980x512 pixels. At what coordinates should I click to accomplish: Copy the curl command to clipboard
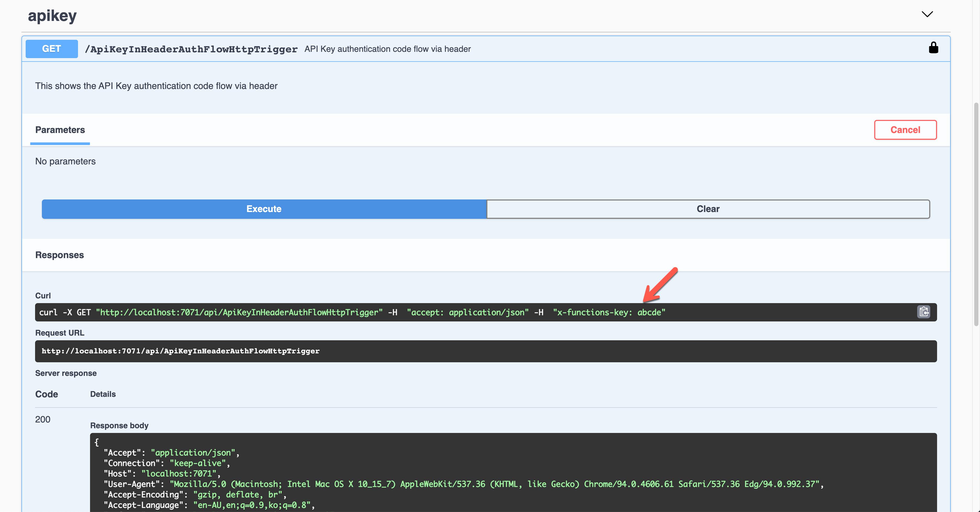(924, 312)
